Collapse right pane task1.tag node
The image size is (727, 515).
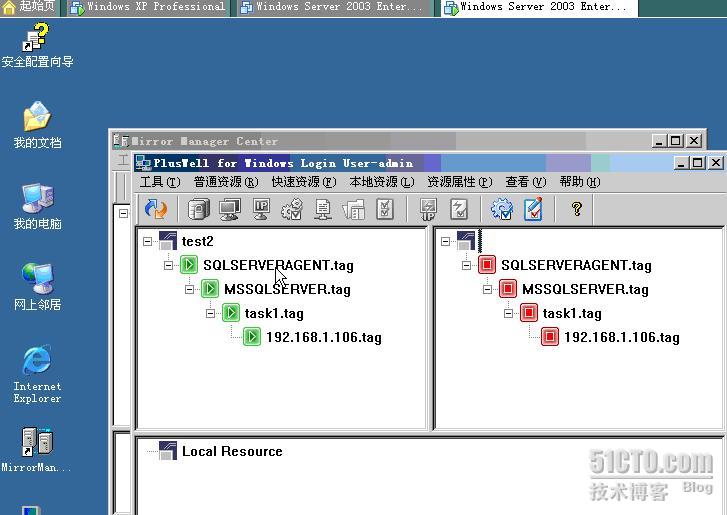point(508,313)
